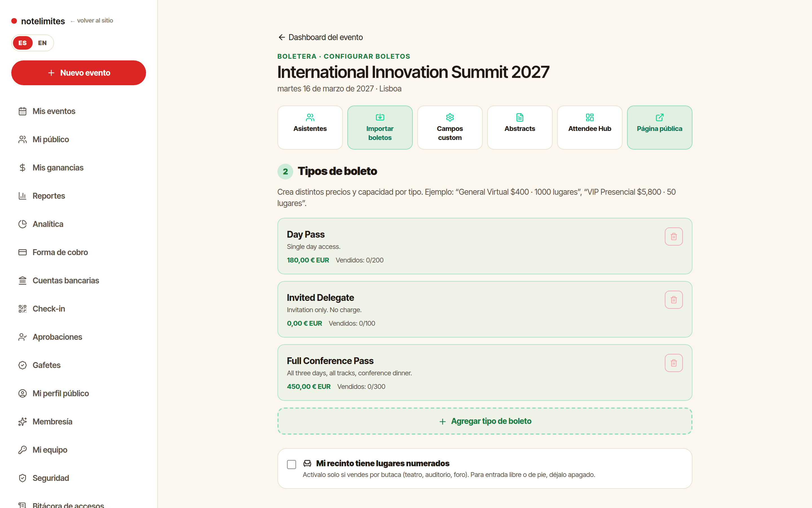
Task: Open the Importar boletos tab
Action: pyautogui.click(x=380, y=127)
